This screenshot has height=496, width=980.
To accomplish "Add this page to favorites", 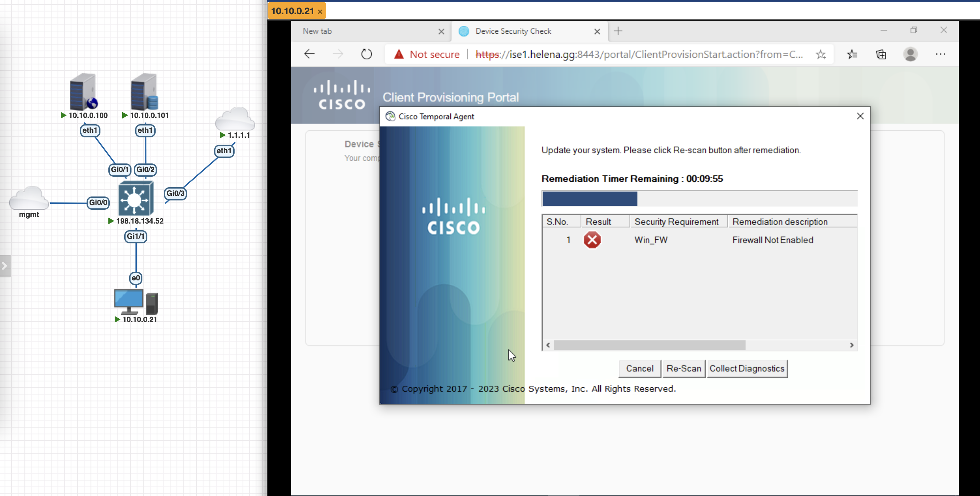I will tap(821, 54).
